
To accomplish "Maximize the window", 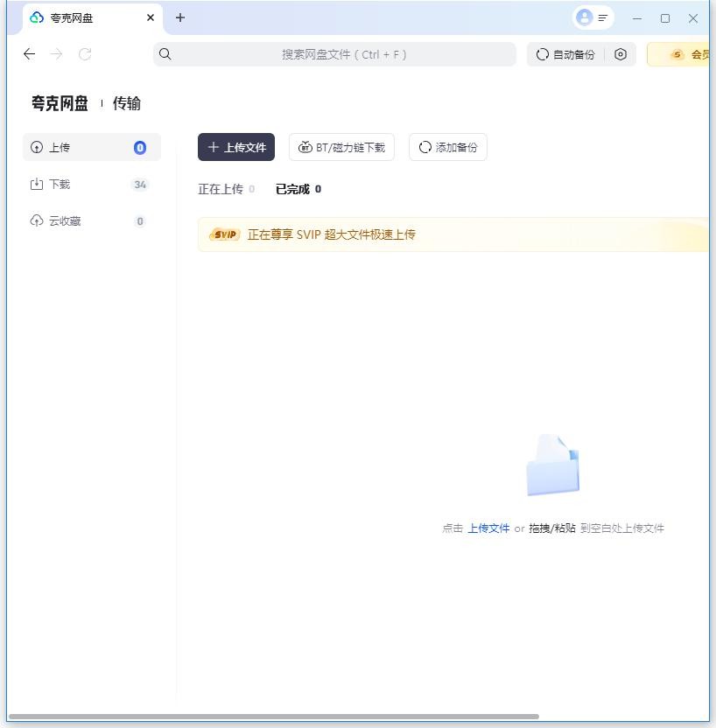I will [x=665, y=18].
